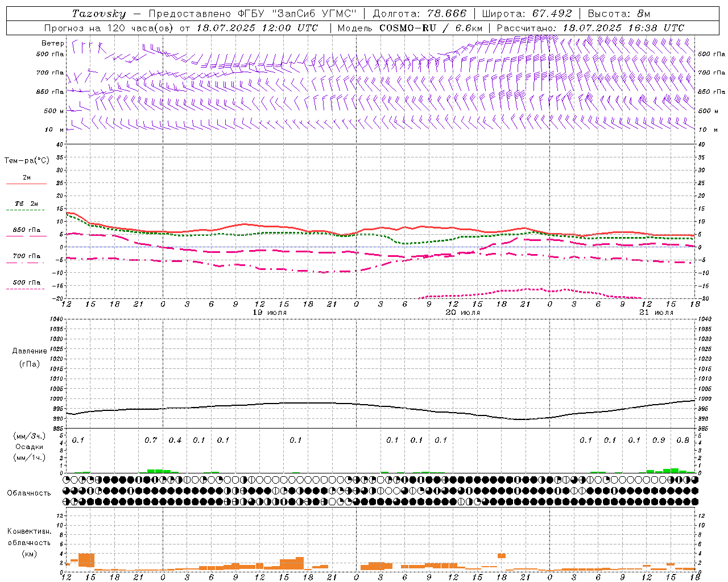Click the 20 июля date marker
The height and width of the screenshot is (582, 728).
coord(463,313)
